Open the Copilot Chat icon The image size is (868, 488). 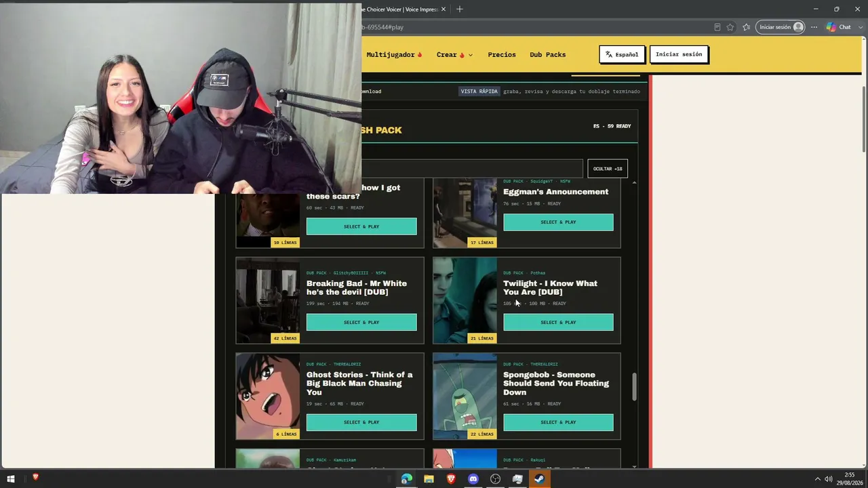click(839, 27)
